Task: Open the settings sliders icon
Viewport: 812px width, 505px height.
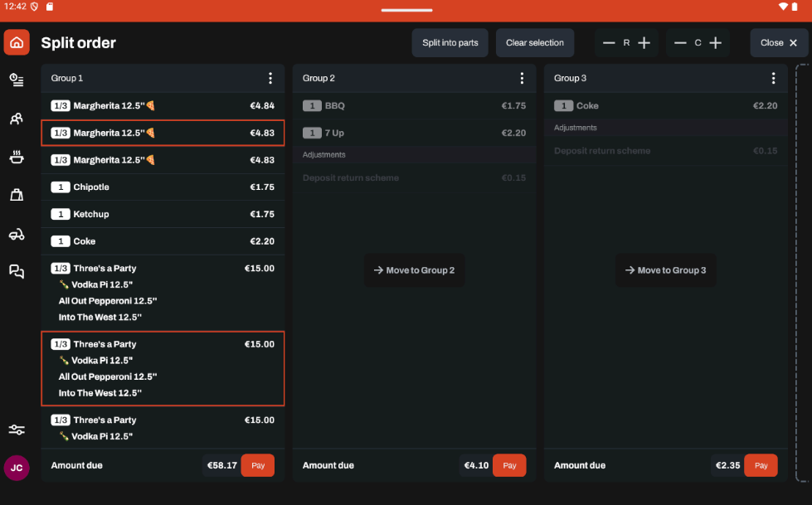Action: (17, 430)
